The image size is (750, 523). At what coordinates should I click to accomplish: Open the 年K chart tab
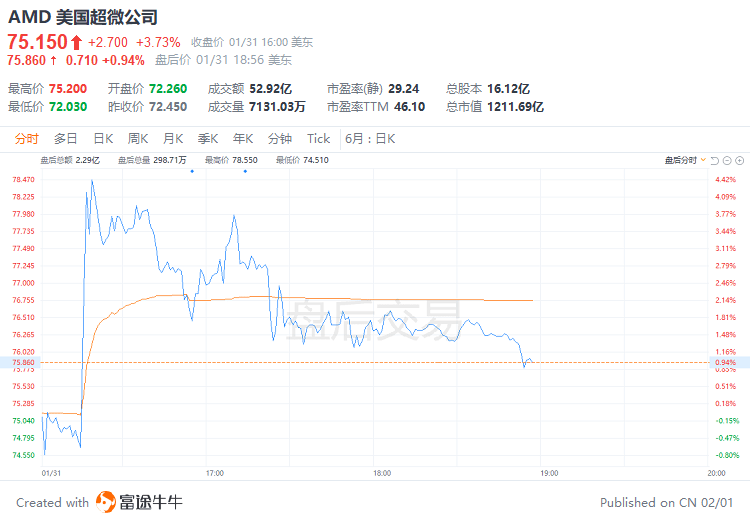point(243,139)
